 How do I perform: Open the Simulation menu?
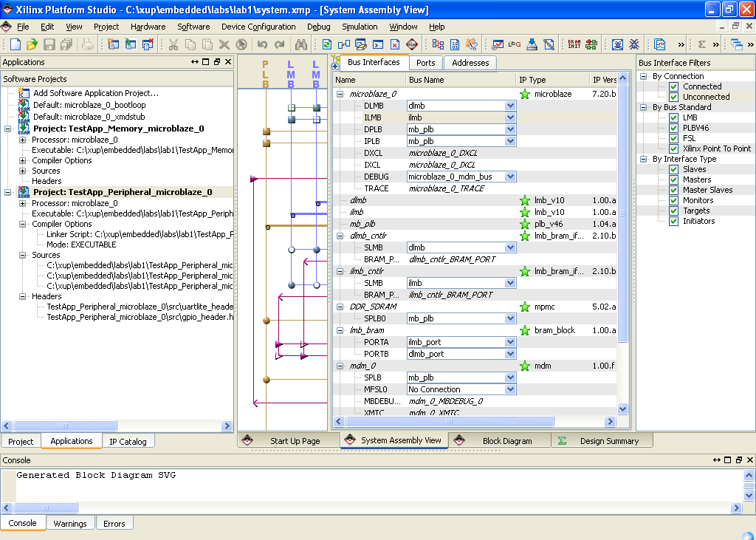click(360, 27)
